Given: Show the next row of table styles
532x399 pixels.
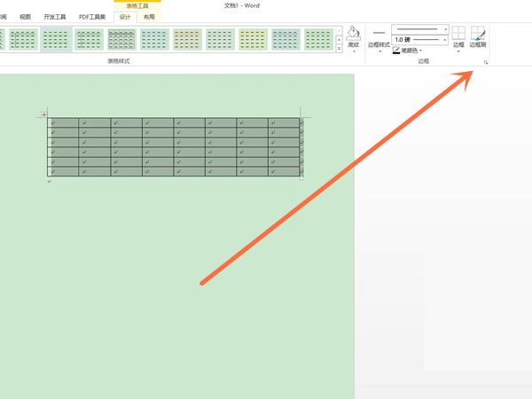Looking at the screenshot, I should [x=339, y=40].
